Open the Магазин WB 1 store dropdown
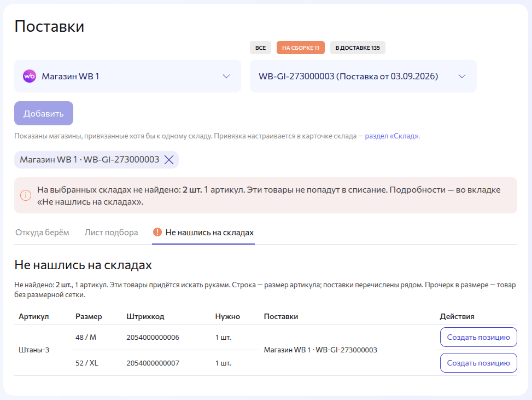Screen dimensions: 532x400 click(127, 76)
